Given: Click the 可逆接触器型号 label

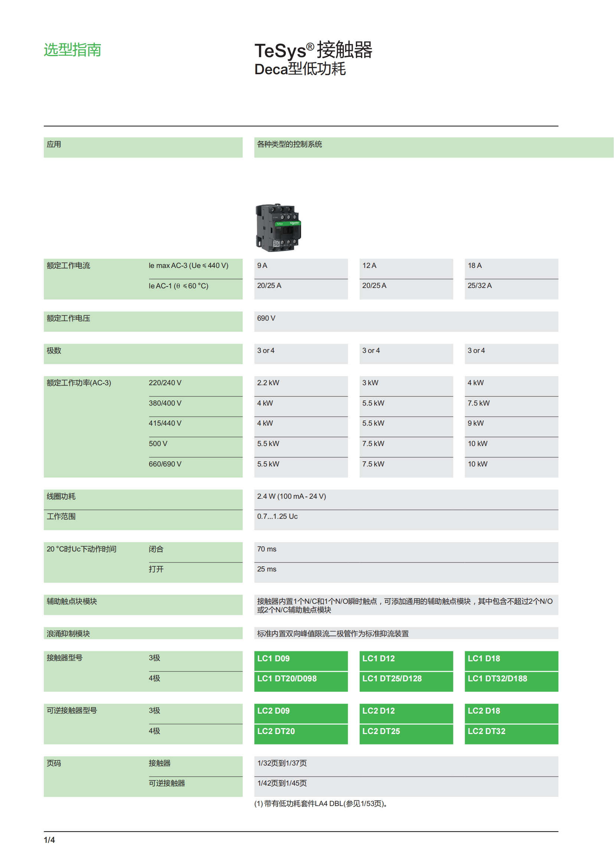Looking at the screenshot, I should click(x=72, y=710).
